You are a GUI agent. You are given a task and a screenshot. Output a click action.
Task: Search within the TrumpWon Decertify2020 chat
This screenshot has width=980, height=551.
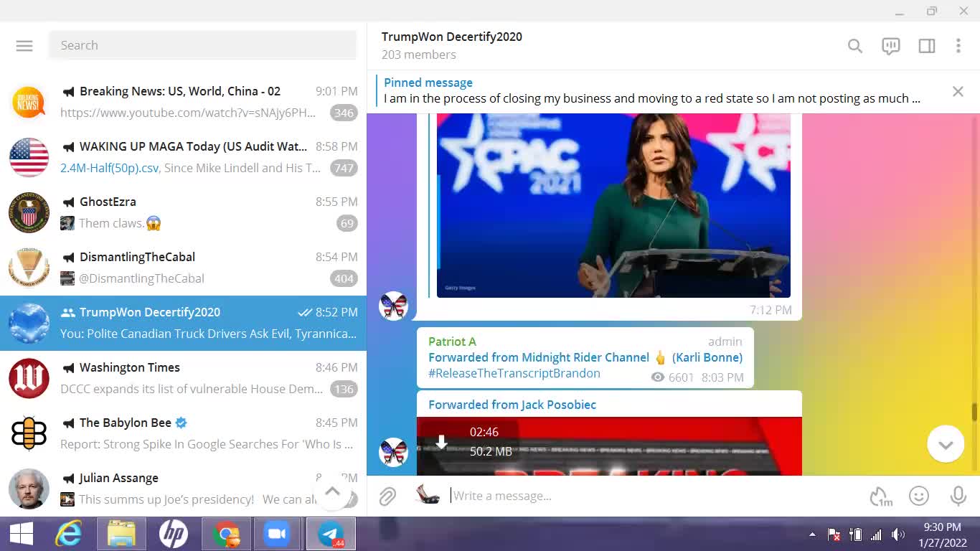pyautogui.click(x=854, y=46)
